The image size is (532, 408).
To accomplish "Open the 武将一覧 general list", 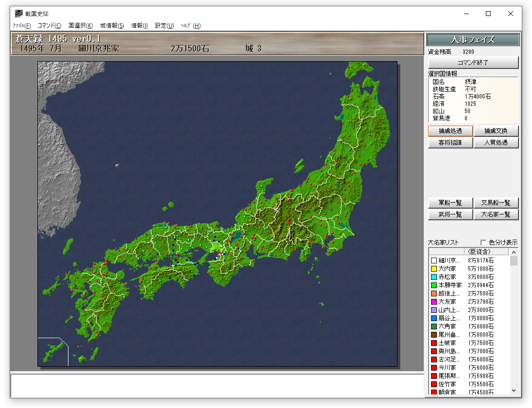I will (x=450, y=214).
